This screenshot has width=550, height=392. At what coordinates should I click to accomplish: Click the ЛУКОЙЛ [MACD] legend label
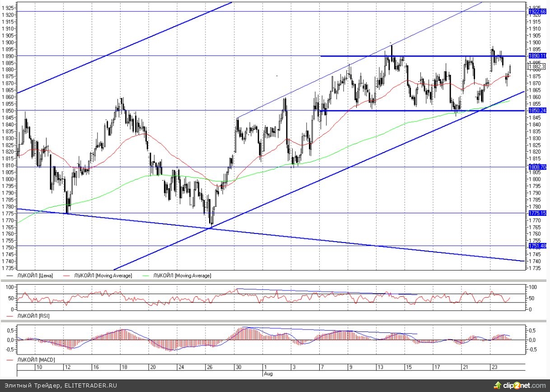(x=34, y=360)
